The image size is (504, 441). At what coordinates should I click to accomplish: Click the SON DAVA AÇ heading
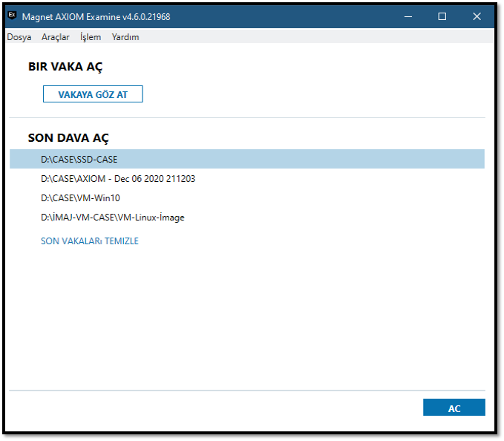tap(69, 138)
